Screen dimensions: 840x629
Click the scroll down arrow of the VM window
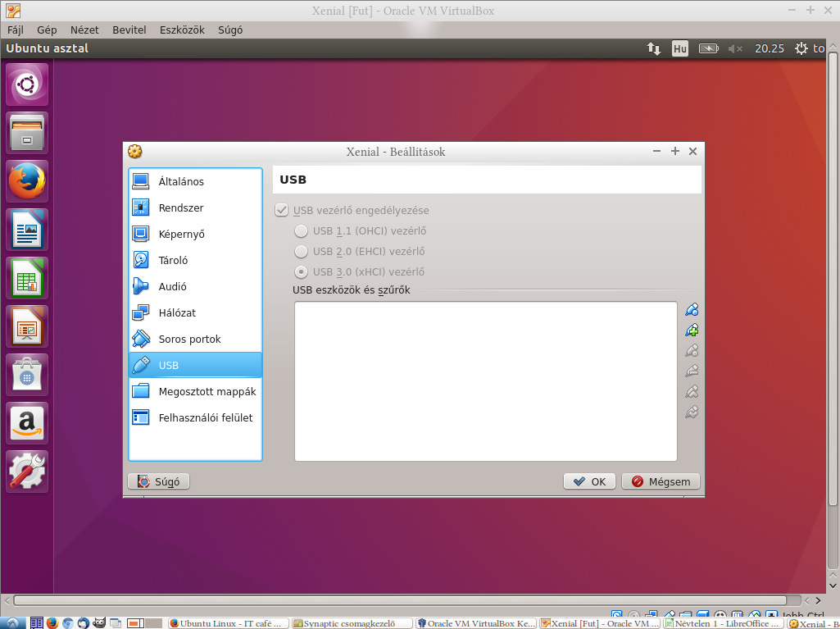pos(833,586)
